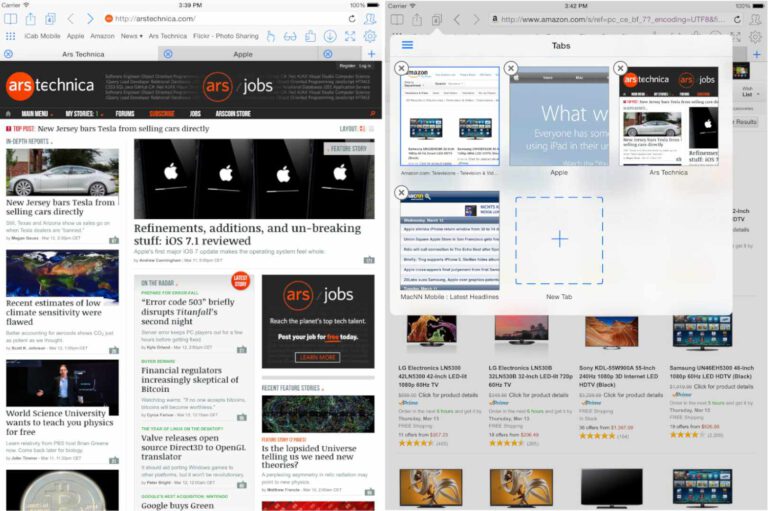Open Sony KDL-55W900A TV listing on Amazon
The width and height of the screenshot is (768, 511).
click(618, 376)
